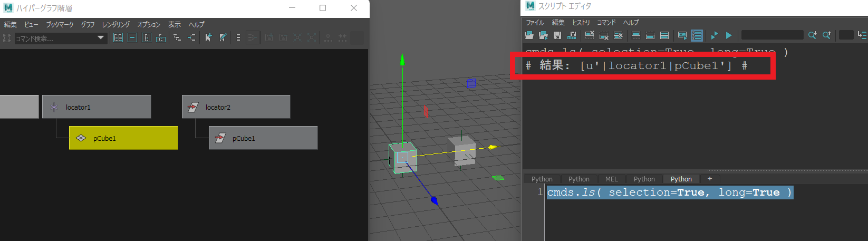Toggle Show Both history and input panes
868x241 pixels.
(x=664, y=35)
